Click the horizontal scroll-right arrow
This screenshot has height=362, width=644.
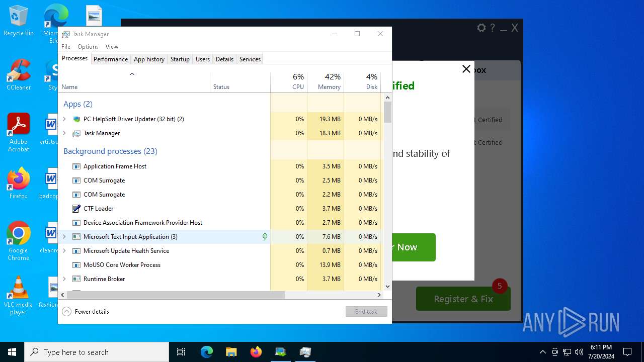(x=379, y=295)
